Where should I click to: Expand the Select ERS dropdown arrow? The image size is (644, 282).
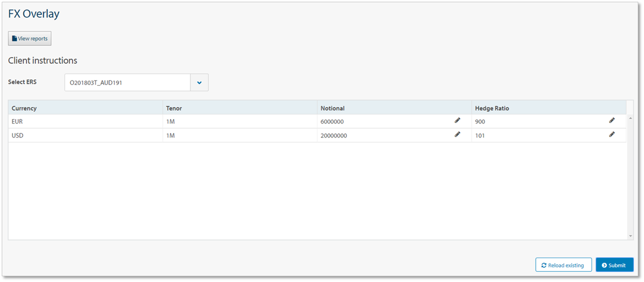[199, 83]
